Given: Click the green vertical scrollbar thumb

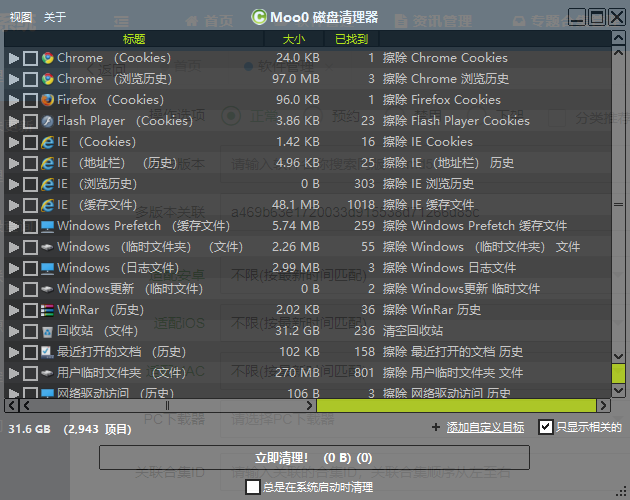Looking at the screenshot, I should (x=618, y=373).
